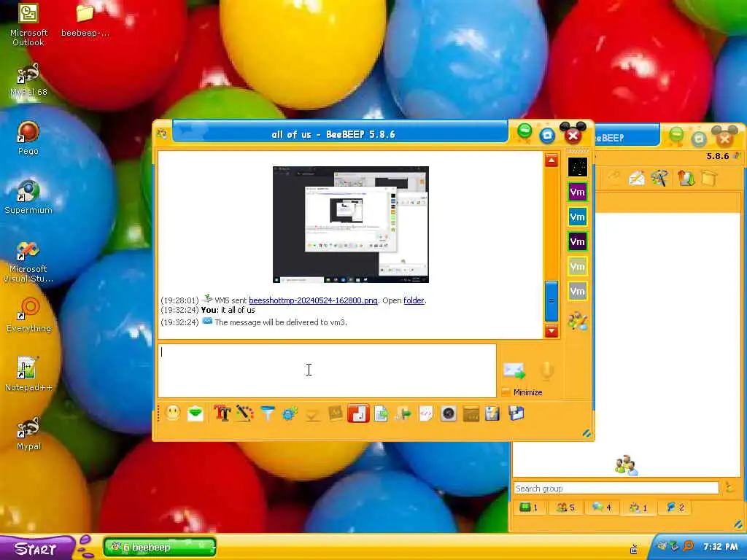Click the envelope lightning icon in main BeeBEEP window
The width and height of the screenshot is (747, 560).
tap(637, 178)
